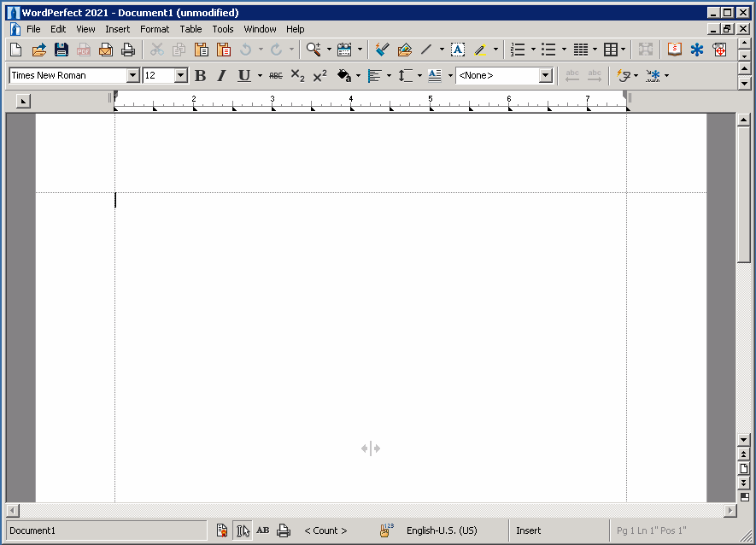Screen dimensions: 756x545
Task: Expand the Numbering dropdown arrow
Action: coord(533,50)
